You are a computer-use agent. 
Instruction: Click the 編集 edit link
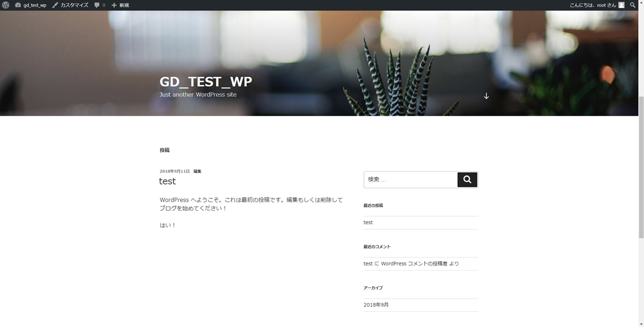pos(198,171)
